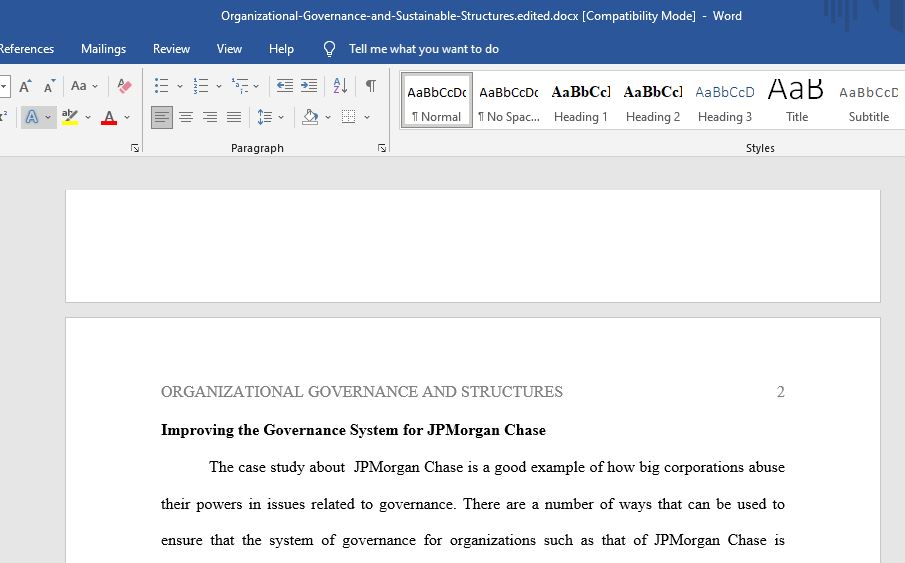Viewport: 905px width, 563px height.
Task: Decrease paragraph indent
Action: (x=285, y=86)
